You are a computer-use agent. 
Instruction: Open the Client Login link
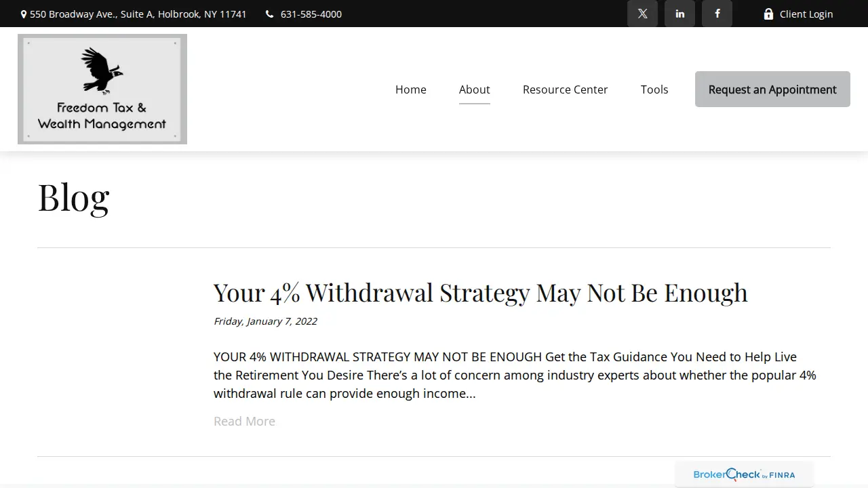click(x=797, y=14)
